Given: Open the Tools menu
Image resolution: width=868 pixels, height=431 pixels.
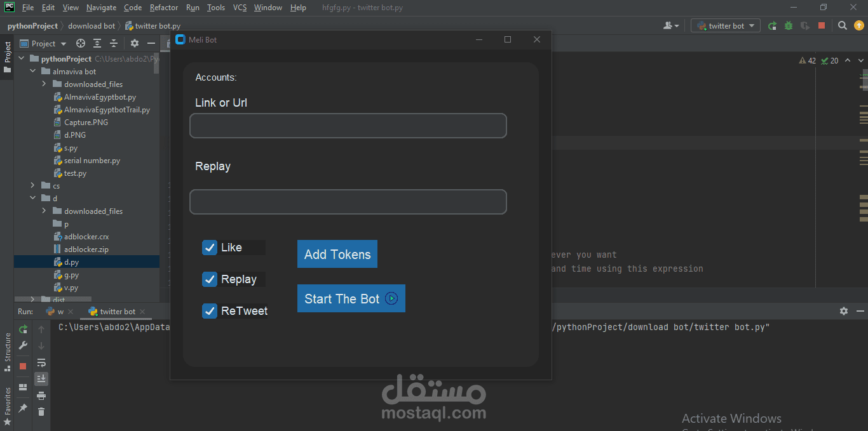Looking at the screenshot, I should pyautogui.click(x=216, y=8).
